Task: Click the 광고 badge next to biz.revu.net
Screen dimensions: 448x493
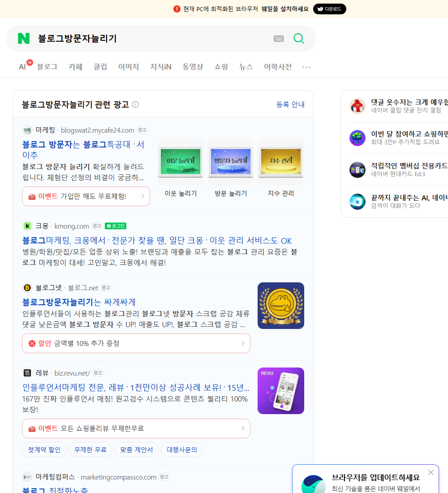Action: coord(98,373)
